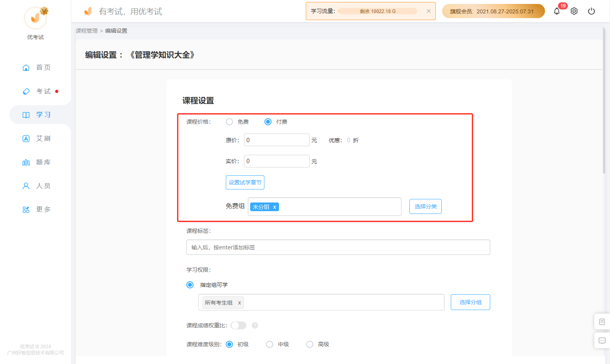Click the 设置试学章节 button
Image resolution: width=610 pixels, height=364 pixels.
click(x=245, y=182)
